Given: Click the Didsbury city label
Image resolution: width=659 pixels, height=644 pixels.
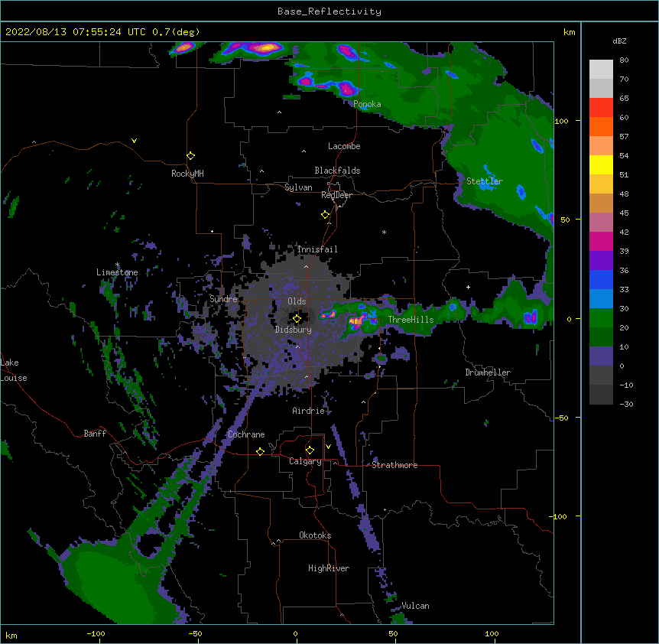Looking at the screenshot, I should pos(294,330).
